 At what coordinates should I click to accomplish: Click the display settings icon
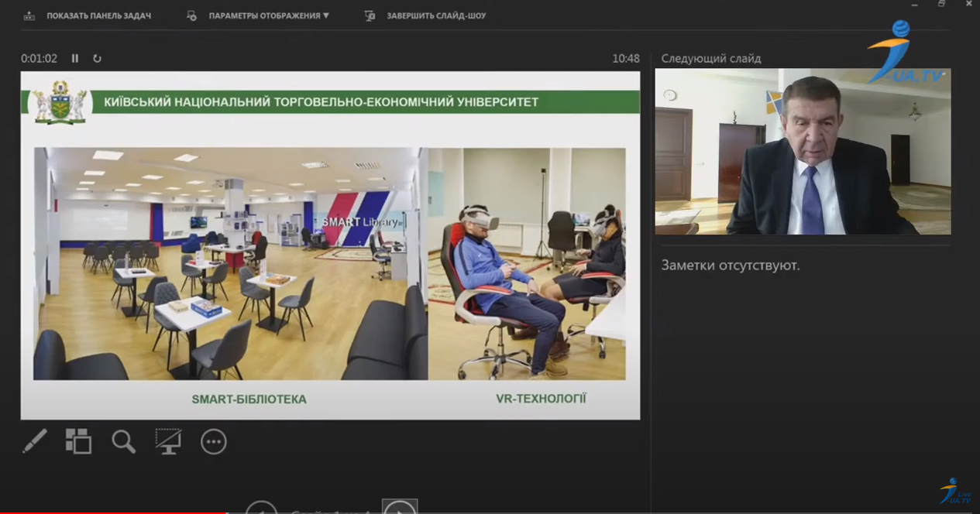192,15
